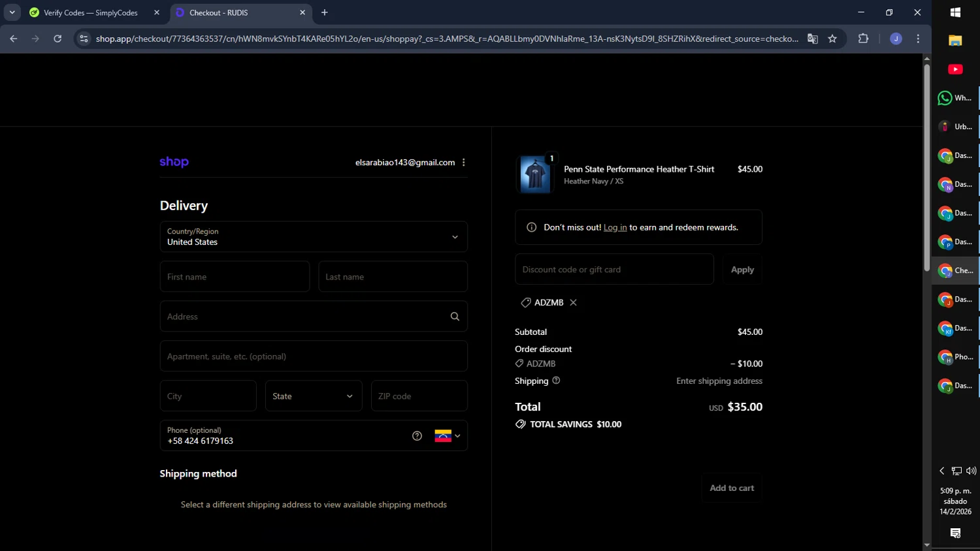This screenshot has height=551, width=980.
Task: Show hidden system tray icons chevron
Action: click(x=942, y=471)
